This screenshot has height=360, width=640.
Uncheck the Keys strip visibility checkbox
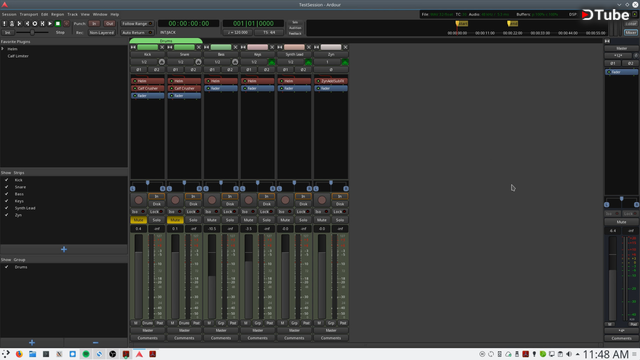click(7, 201)
